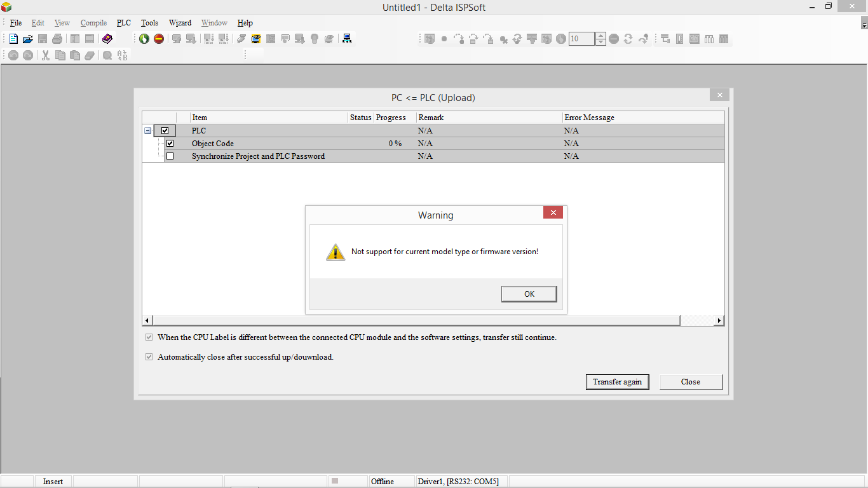This screenshot has height=488, width=868.
Task: Click the horizontal scrollbar left arrow
Action: click(x=147, y=321)
